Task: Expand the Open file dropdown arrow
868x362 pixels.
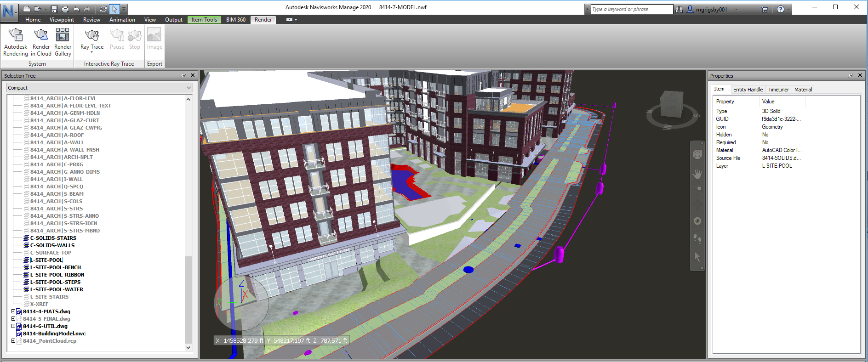Action: (x=46, y=9)
